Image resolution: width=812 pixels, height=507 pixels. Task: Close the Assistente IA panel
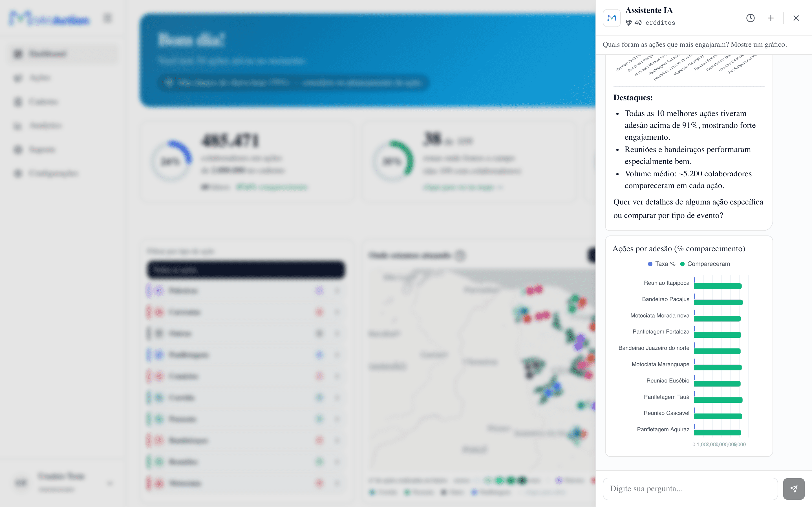tap(796, 18)
